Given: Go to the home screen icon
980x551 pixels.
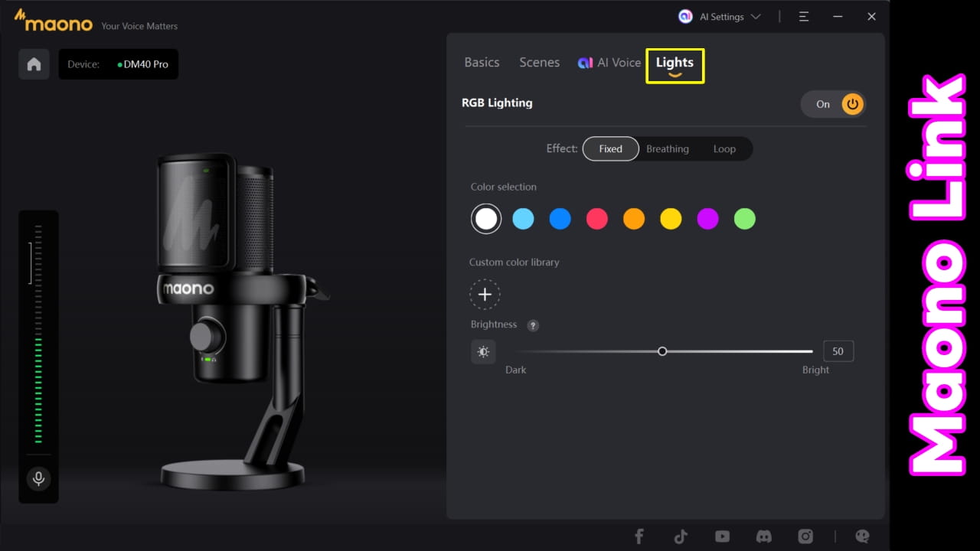Looking at the screenshot, I should coord(34,64).
